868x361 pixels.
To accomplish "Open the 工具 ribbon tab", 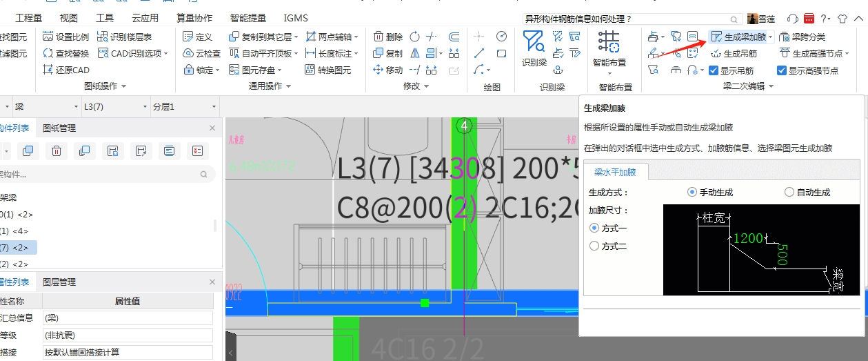I will pos(105,18).
